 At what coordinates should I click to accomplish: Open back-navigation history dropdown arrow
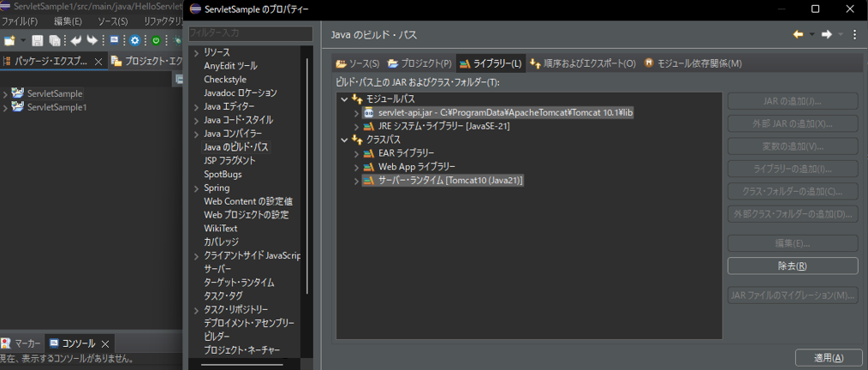[x=812, y=35]
